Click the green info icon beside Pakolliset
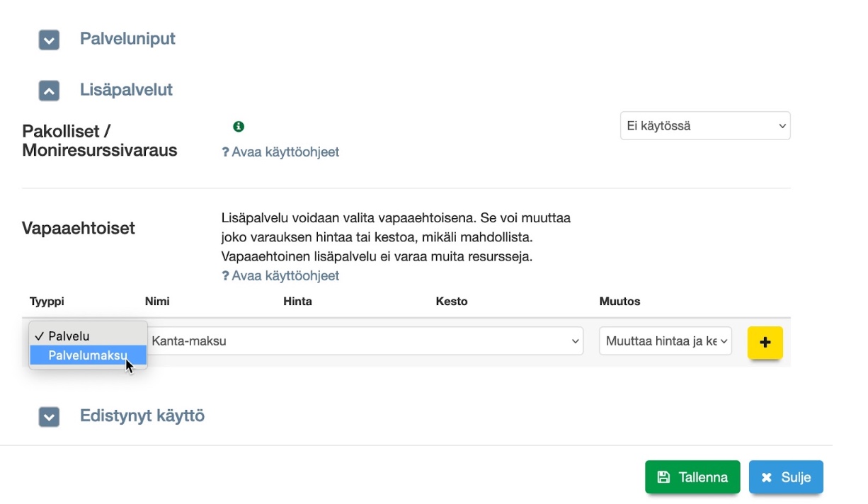Screen dimensions: 868x504 click(239, 127)
